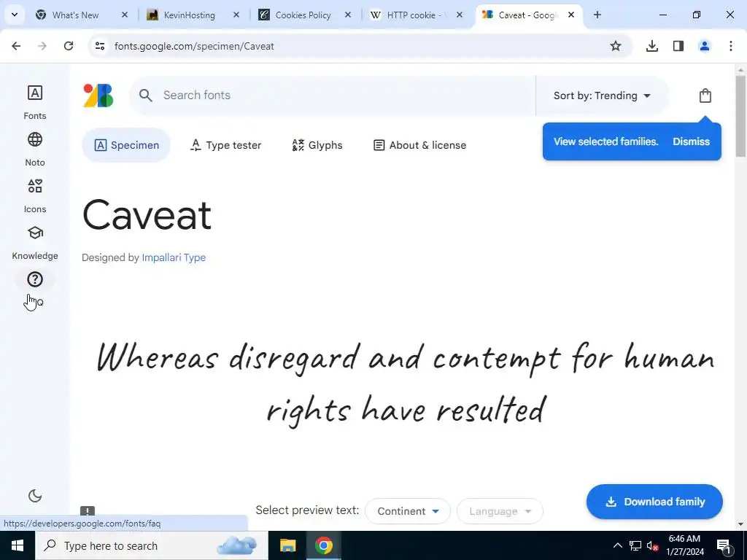The width and height of the screenshot is (747, 560).
Task: Open Chrome downloads icon
Action: click(651, 46)
